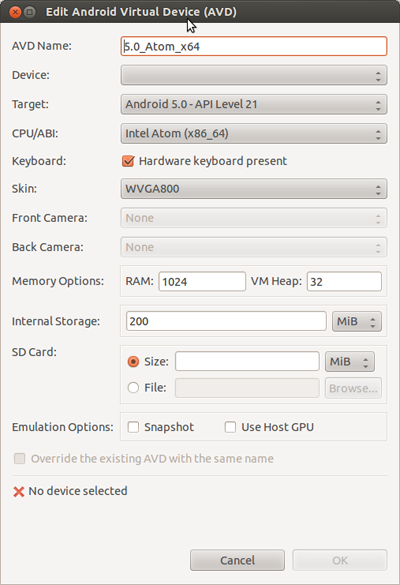The image size is (400, 585).
Task: Enable the Snapshot emulation option
Action: (x=133, y=427)
